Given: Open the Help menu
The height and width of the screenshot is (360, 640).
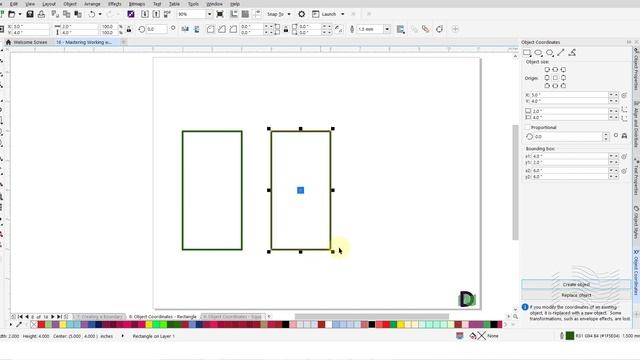Looking at the screenshot, I should click(x=235, y=4).
